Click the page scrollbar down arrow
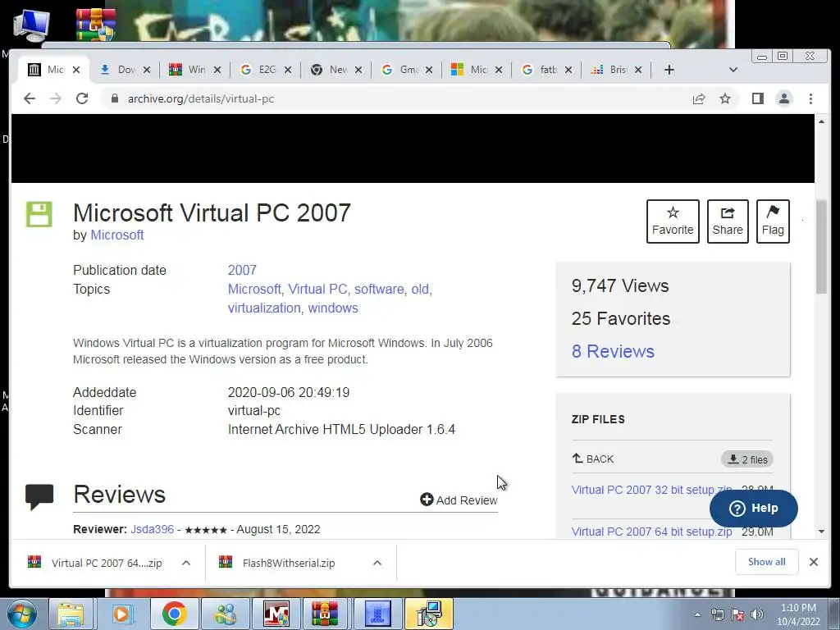Image resolution: width=840 pixels, height=630 pixels. [822, 532]
